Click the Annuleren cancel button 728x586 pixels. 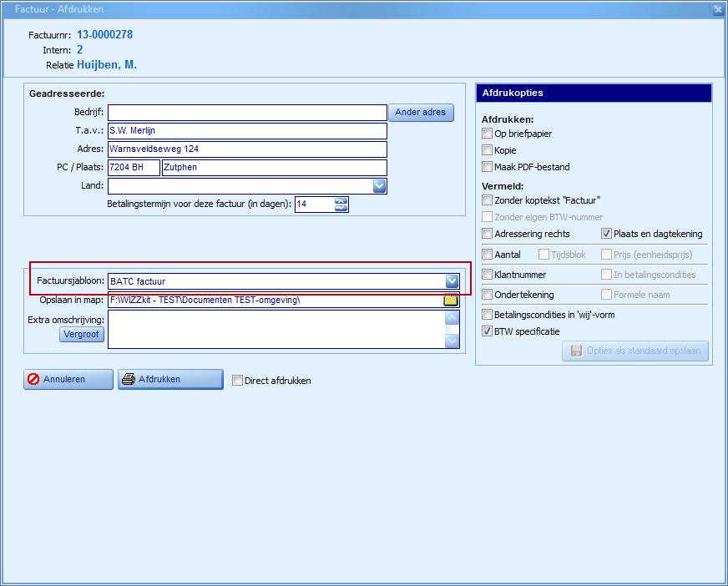[68, 379]
